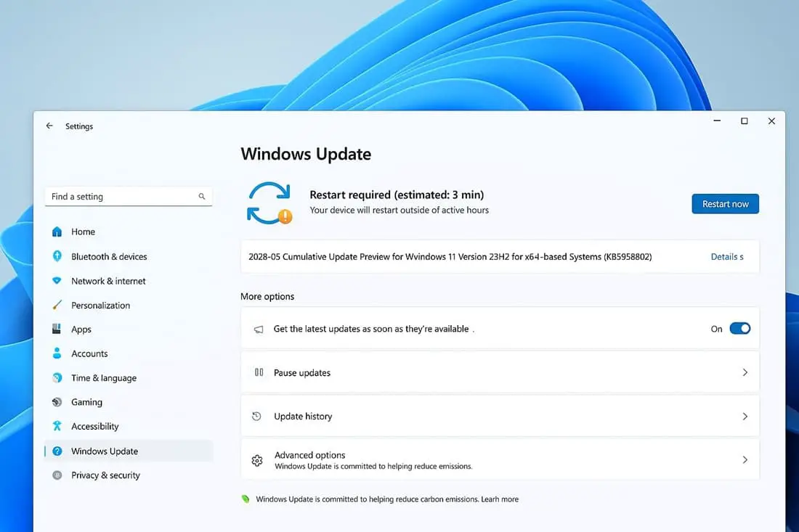Click the Personalization brush icon

[x=57, y=305]
